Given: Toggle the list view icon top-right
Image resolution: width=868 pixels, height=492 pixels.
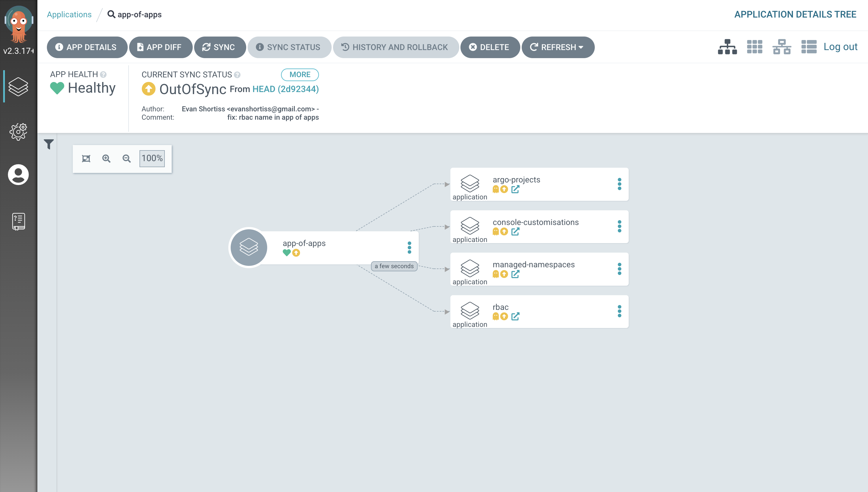Looking at the screenshot, I should coord(808,47).
